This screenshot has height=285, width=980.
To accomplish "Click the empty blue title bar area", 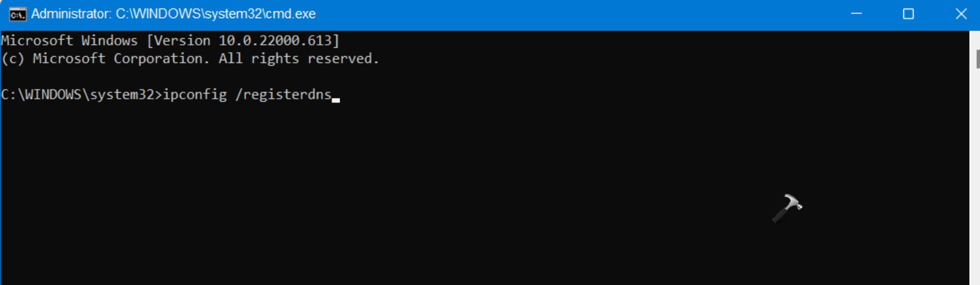I will (x=570, y=14).
